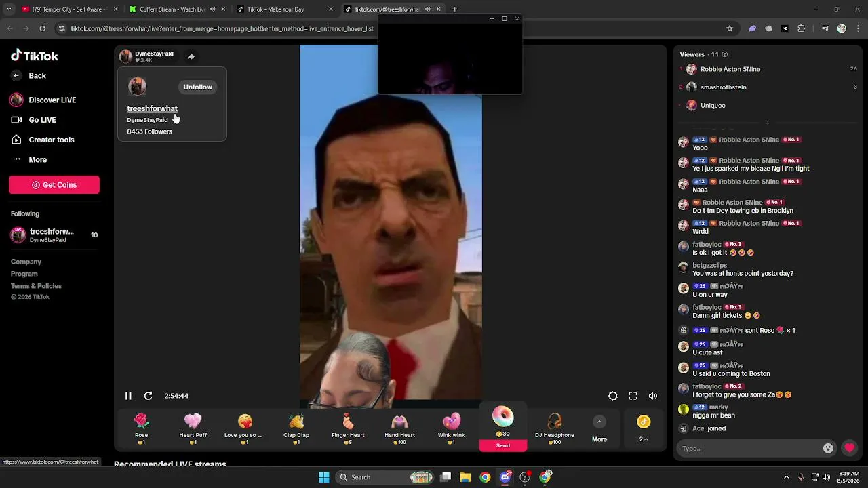868x488 pixels.
Task: Open the Windows Start menu
Action: [x=323, y=477]
